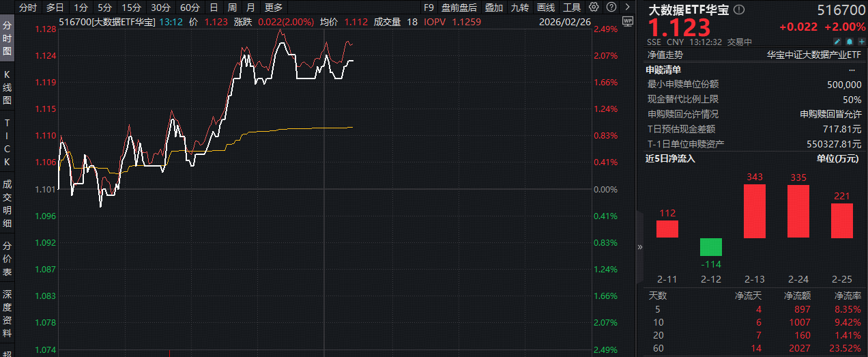
Task: Open the info icon beside 大数据ETF华宝
Action: 740,10
